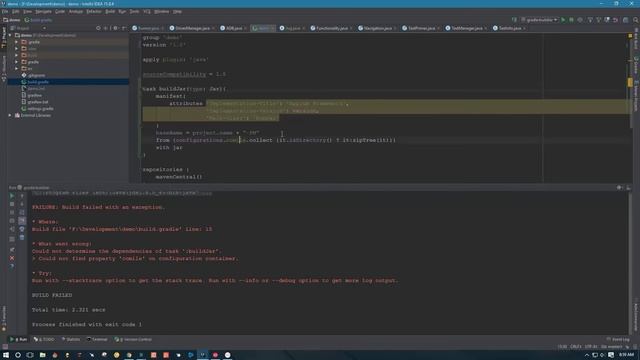Select settings.gradle in project tree
This screenshot has height=360, width=640.
[40, 109]
